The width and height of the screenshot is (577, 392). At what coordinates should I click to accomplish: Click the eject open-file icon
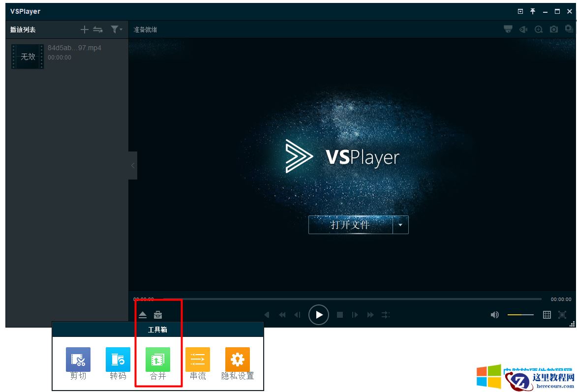[x=143, y=315]
